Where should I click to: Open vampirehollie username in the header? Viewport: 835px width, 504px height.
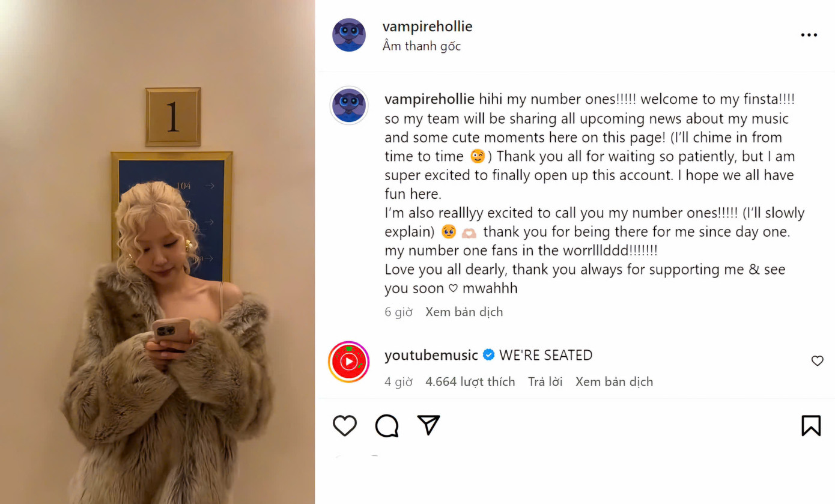coord(427,26)
